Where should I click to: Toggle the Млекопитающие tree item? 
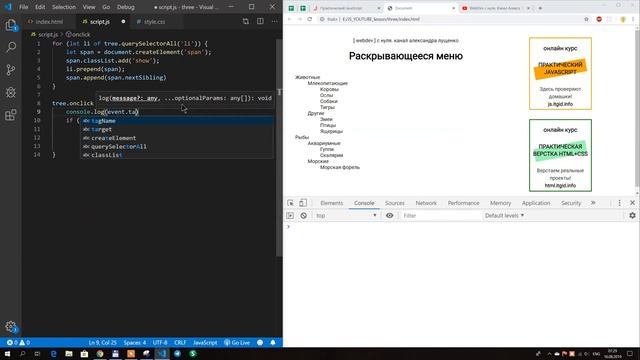pos(327,83)
